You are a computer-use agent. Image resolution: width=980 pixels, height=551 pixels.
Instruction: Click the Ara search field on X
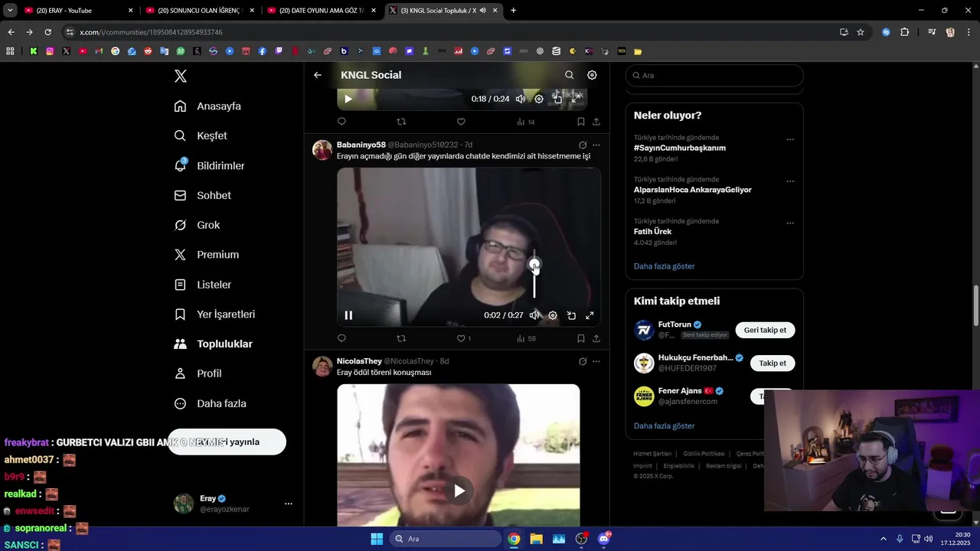714,76
